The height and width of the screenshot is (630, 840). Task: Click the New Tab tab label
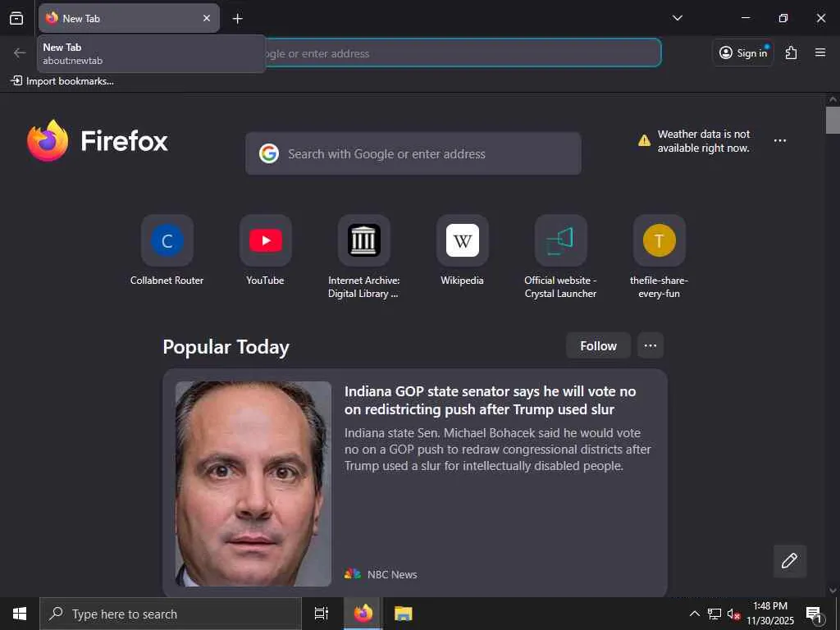[81, 19]
